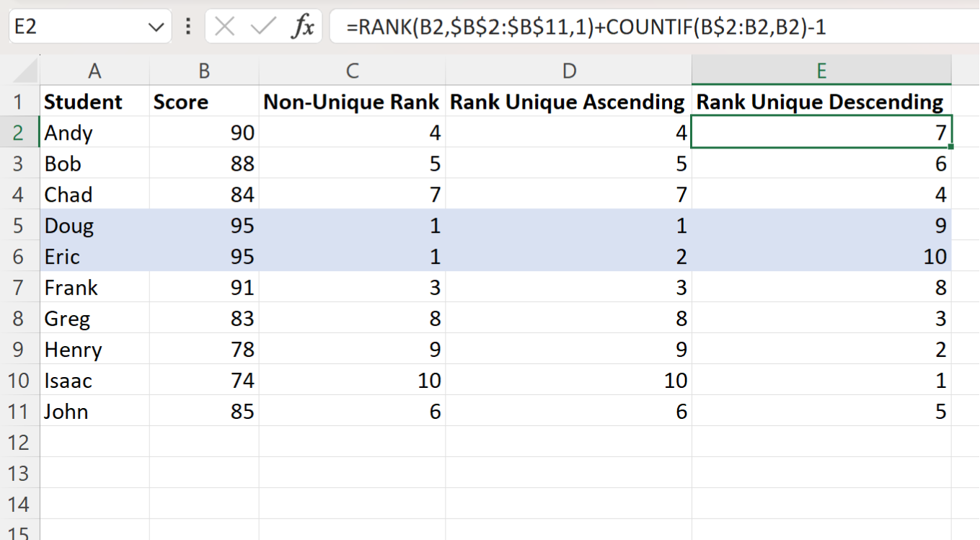Image resolution: width=980 pixels, height=540 pixels.
Task: Select column C header
Action: 352,71
